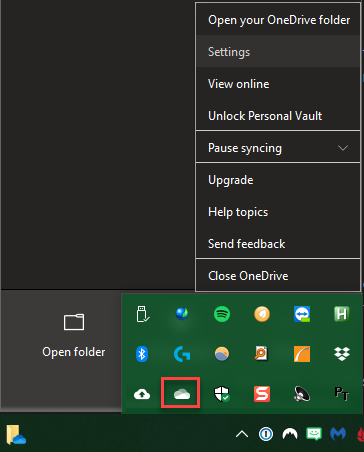364x452 pixels.
Task: Open the green chat smiley taskbar icon
Action: pos(314,434)
